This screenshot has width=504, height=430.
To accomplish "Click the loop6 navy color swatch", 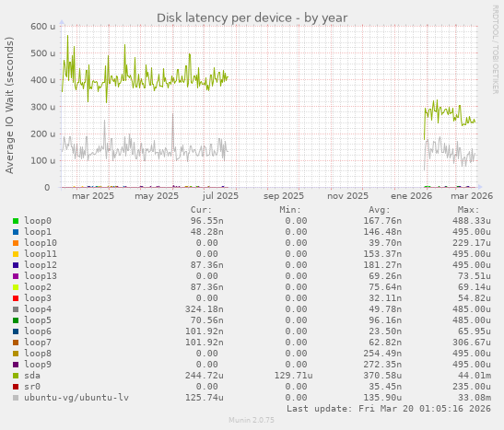I will tap(16, 331).
